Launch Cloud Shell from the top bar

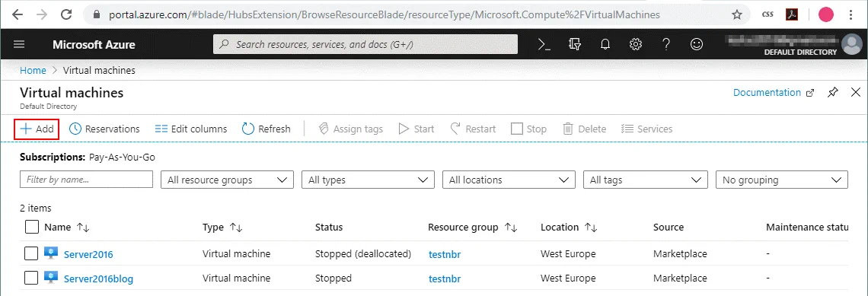[544, 44]
